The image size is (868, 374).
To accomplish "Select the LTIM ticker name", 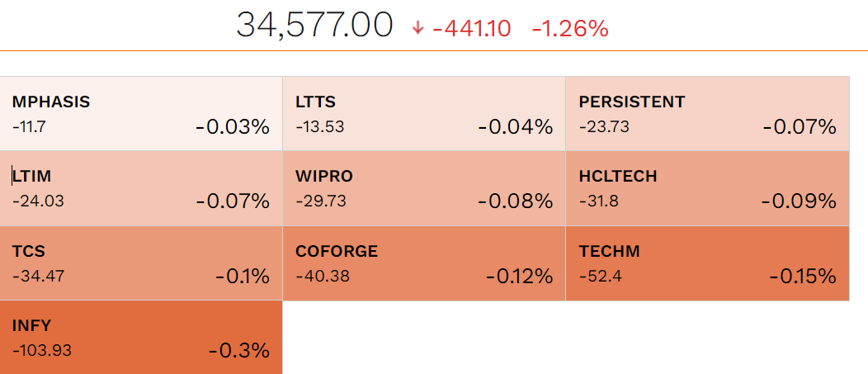I will pos(34,177).
